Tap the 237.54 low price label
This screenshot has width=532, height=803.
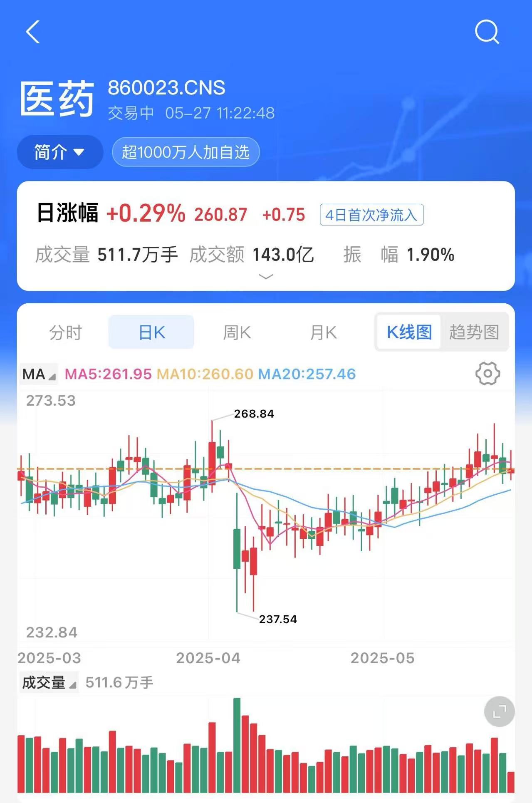coord(278,619)
